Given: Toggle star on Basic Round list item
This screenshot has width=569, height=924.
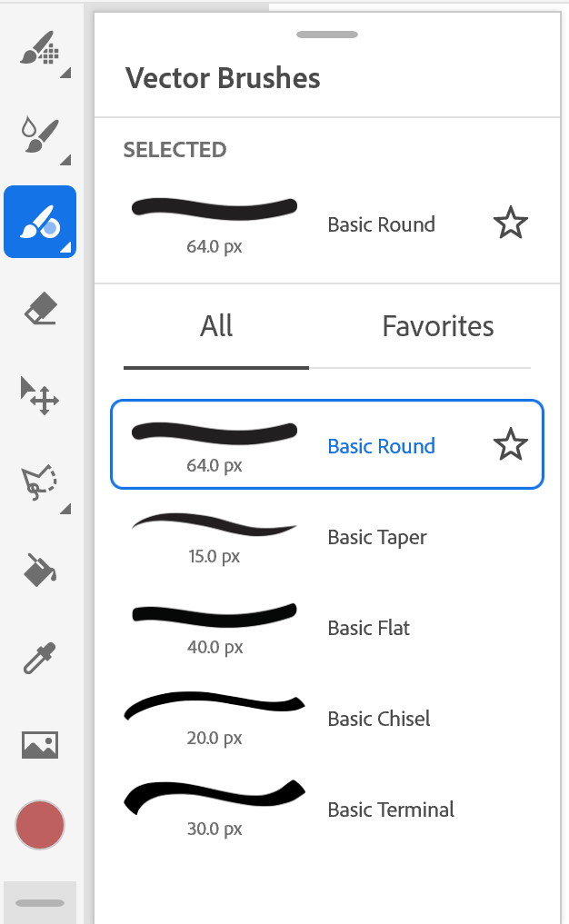Looking at the screenshot, I should click(x=510, y=445).
